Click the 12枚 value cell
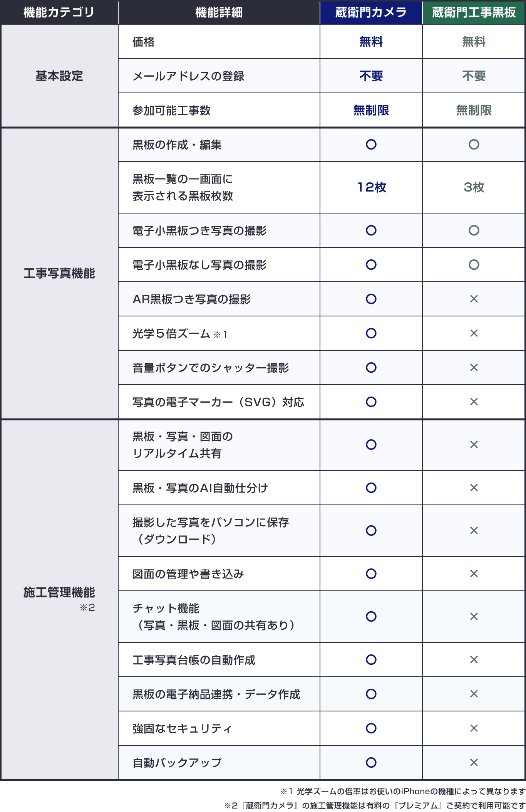This screenshot has height=812, width=526. [x=371, y=187]
